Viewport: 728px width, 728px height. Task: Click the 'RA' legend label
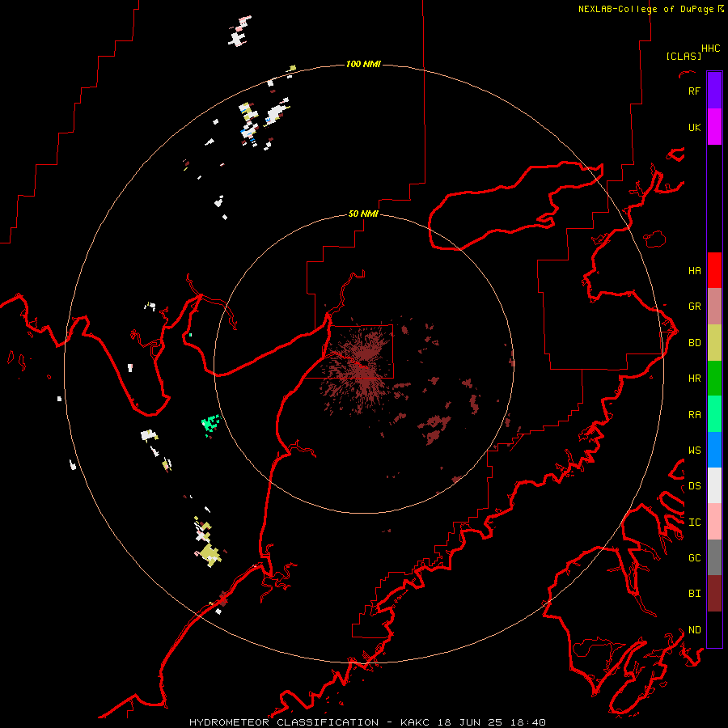point(694,414)
